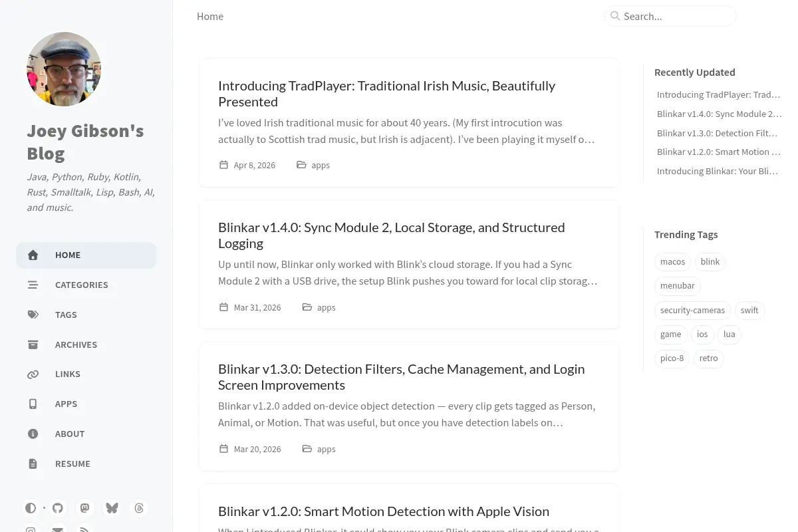Open the Threads profile icon
798x532 pixels.
click(x=139, y=508)
